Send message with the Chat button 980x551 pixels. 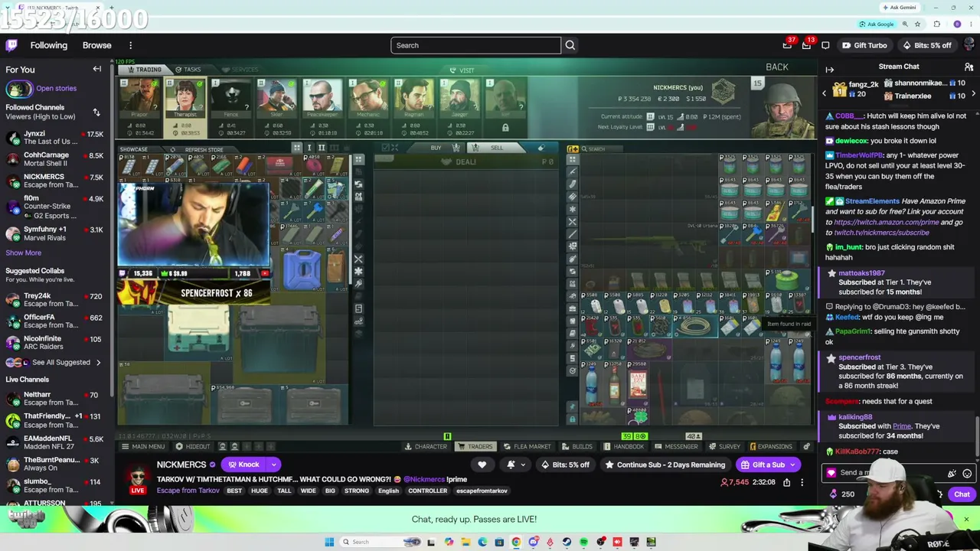point(962,494)
